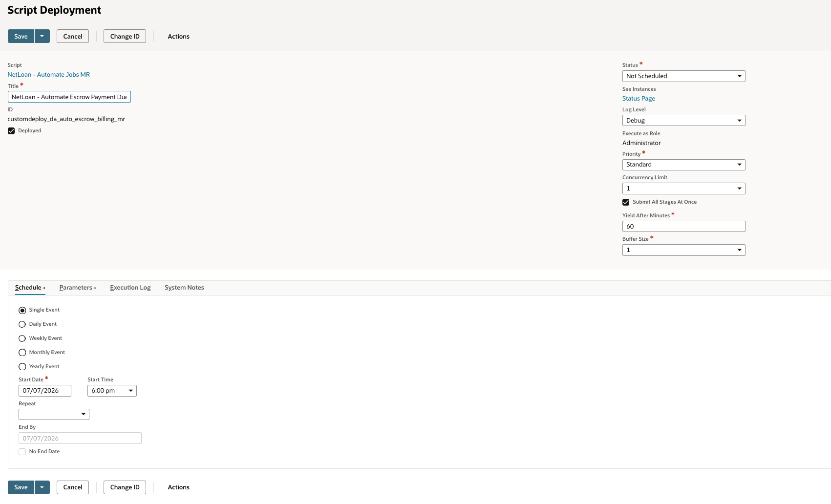831x504 pixels.
Task: Open the Buffer Size dropdown
Action: [683, 250]
